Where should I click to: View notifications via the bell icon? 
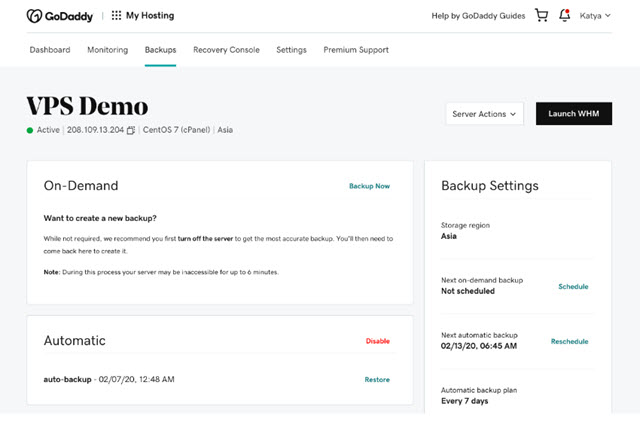tap(564, 16)
